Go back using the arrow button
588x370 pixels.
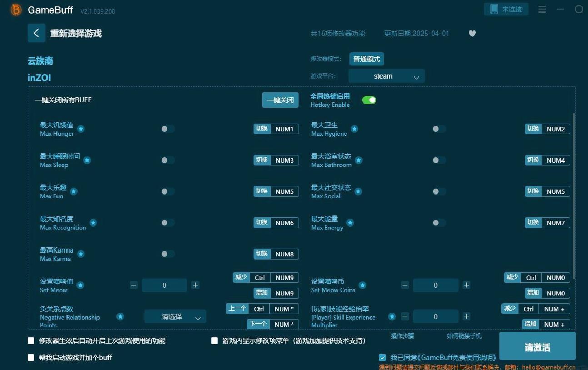36,33
